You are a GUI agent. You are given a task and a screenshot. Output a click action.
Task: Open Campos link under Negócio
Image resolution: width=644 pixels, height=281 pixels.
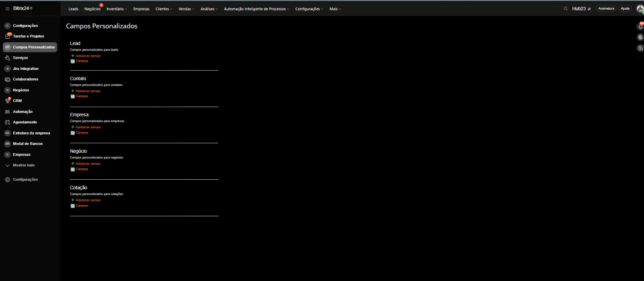pyautogui.click(x=82, y=169)
